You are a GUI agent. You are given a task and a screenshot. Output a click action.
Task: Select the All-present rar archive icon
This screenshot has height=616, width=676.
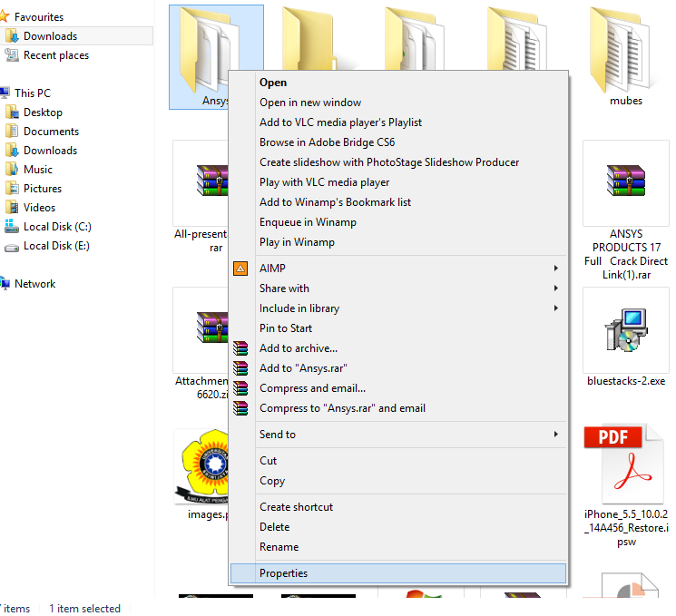212,181
